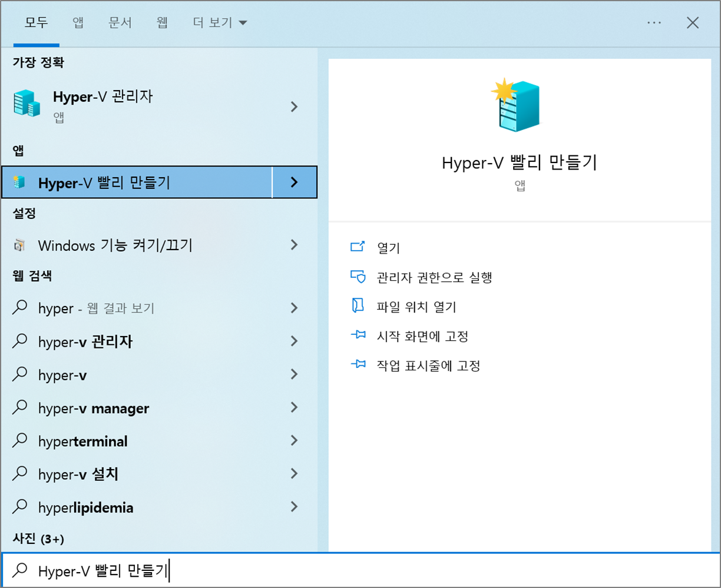Click the large Hyper-V 빨리 만들기 preview icon

point(516,105)
